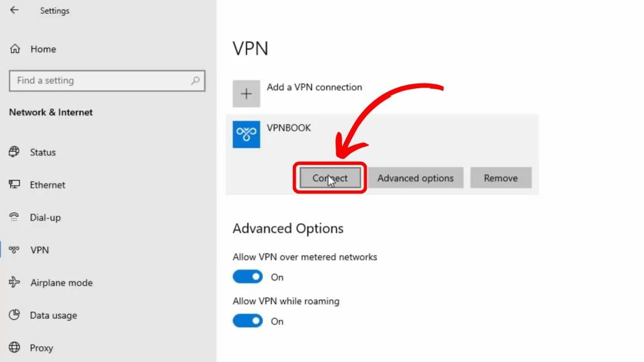Click the Connect button for VPNBOOK
644x362 pixels.
coord(330,178)
